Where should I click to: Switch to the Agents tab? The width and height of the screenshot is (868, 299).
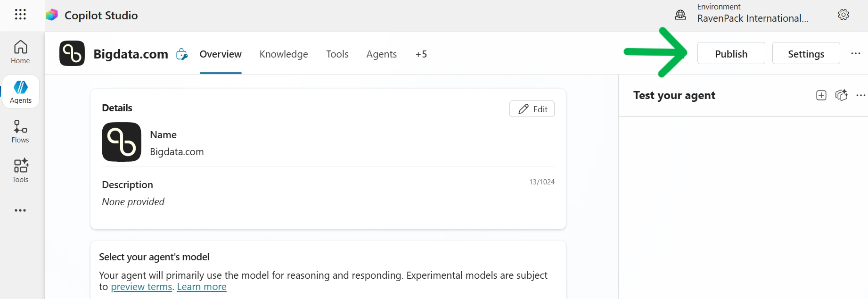pos(382,54)
